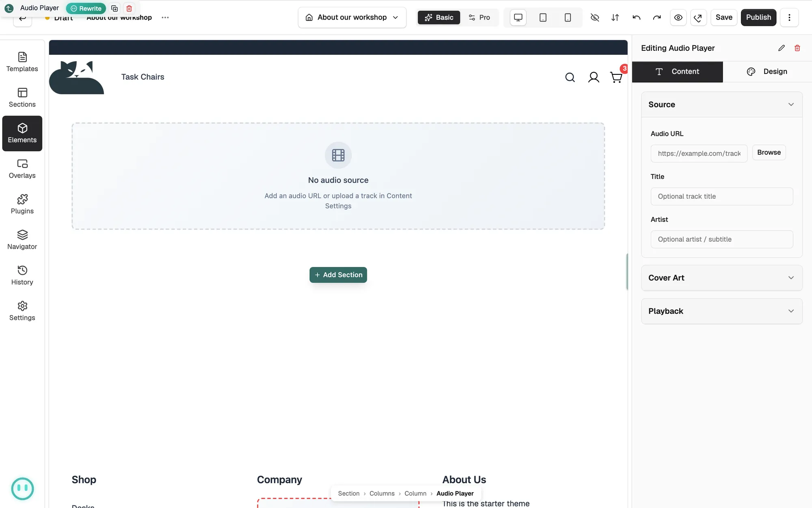Screen dimensions: 812x508
Task: Click the Publish button
Action: click(758, 17)
